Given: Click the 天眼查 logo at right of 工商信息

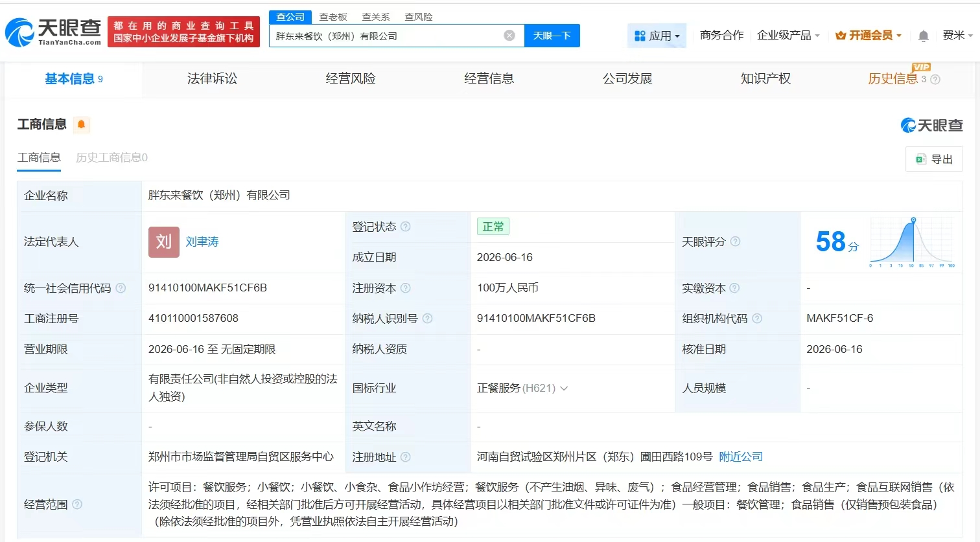Looking at the screenshot, I should click(x=931, y=125).
